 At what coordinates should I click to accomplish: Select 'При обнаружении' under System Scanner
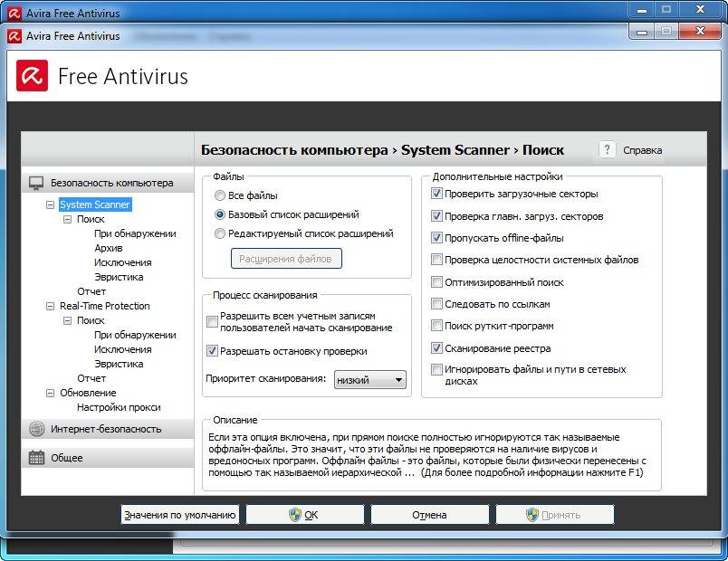point(135,233)
